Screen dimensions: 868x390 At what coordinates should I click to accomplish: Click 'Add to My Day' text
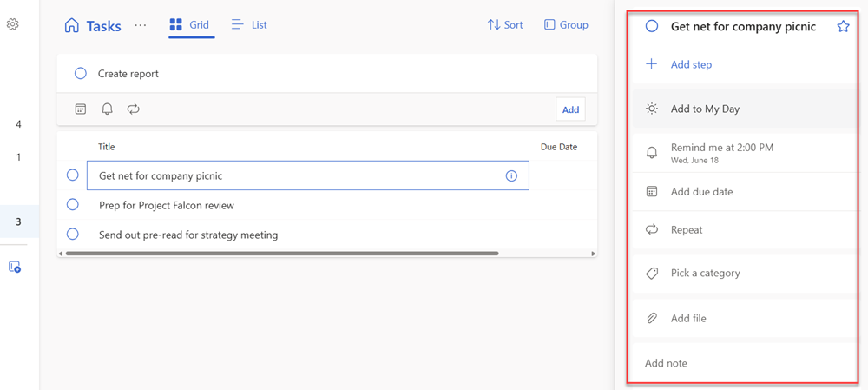click(x=705, y=109)
